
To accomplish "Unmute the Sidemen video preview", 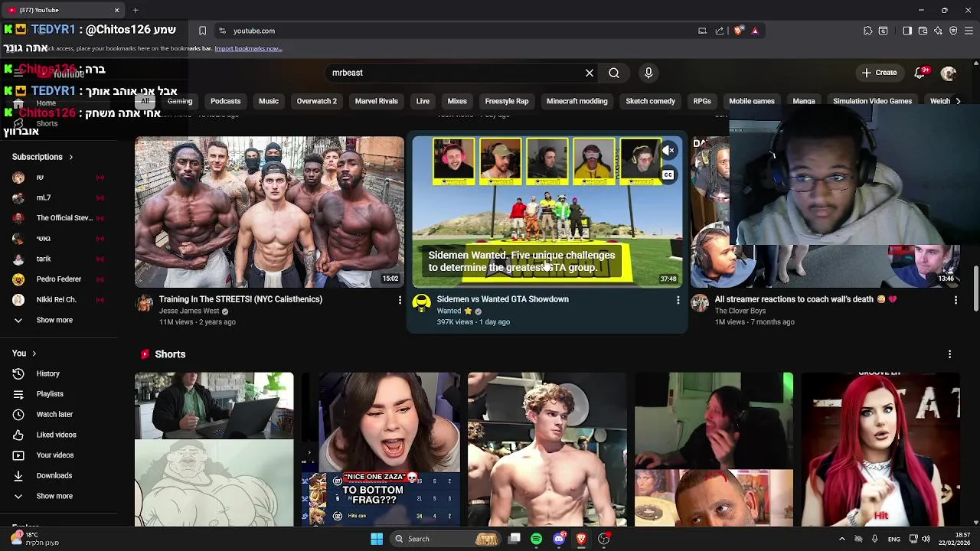I will (x=668, y=151).
